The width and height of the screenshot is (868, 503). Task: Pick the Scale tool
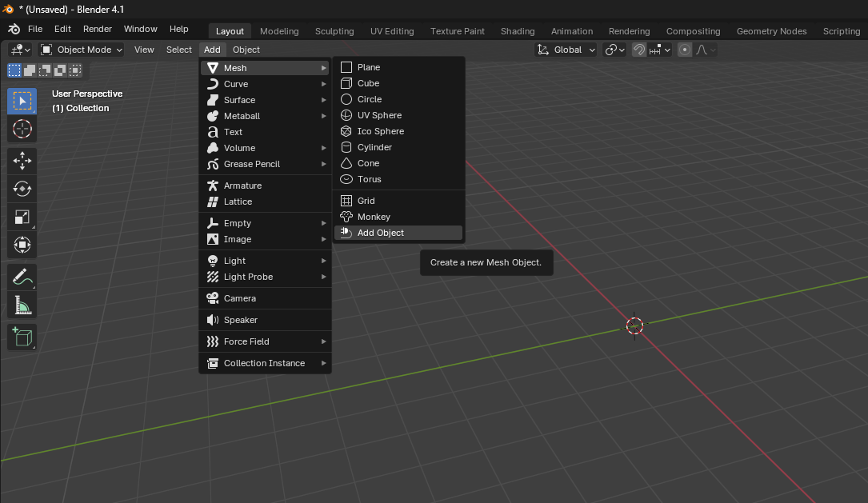click(22, 217)
